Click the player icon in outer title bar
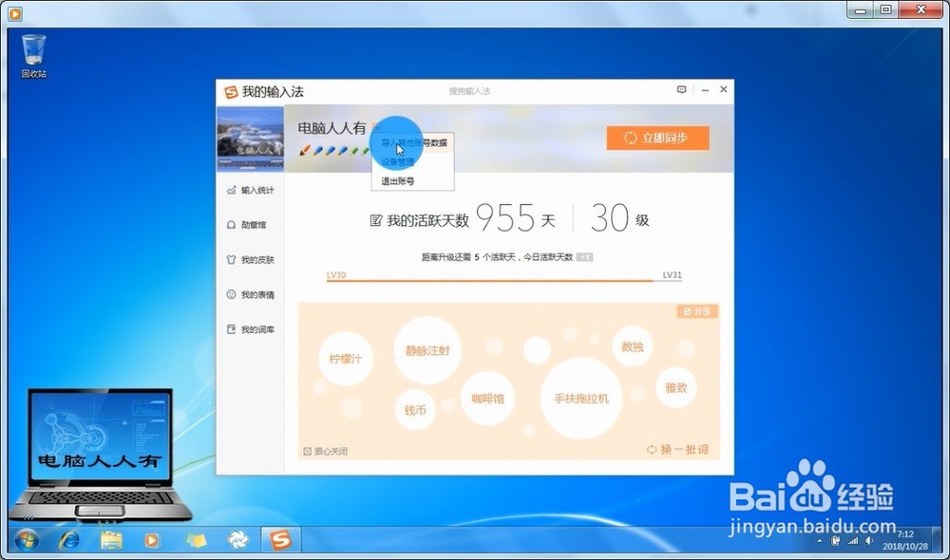This screenshot has width=950, height=560. click(15, 13)
